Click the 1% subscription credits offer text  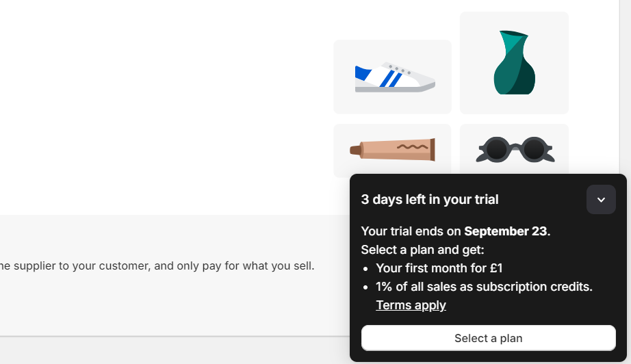(x=484, y=287)
